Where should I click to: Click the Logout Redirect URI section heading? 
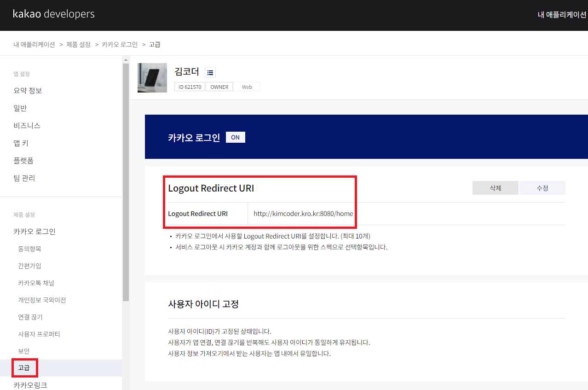click(x=211, y=188)
